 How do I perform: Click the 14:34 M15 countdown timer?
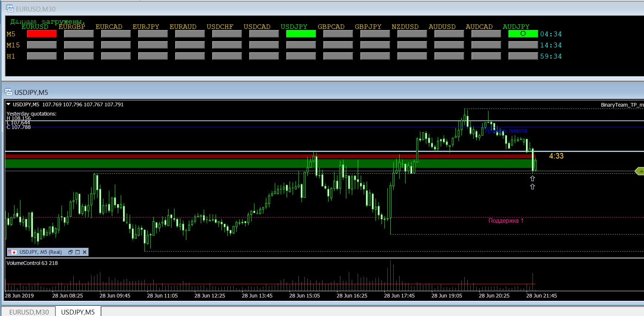pos(551,45)
